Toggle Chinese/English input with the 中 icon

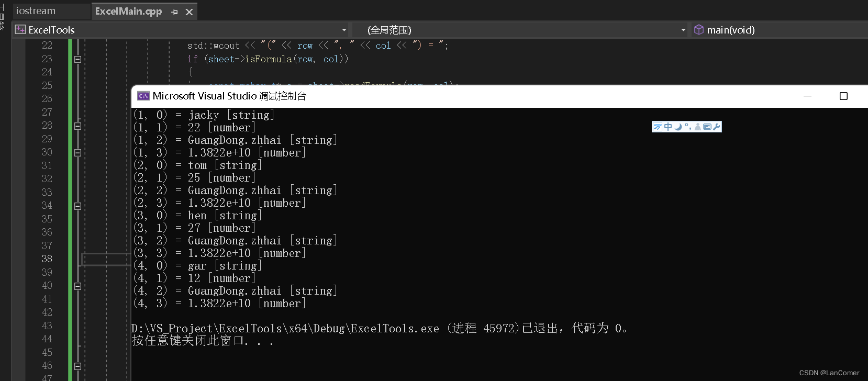click(x=667, y=127)
